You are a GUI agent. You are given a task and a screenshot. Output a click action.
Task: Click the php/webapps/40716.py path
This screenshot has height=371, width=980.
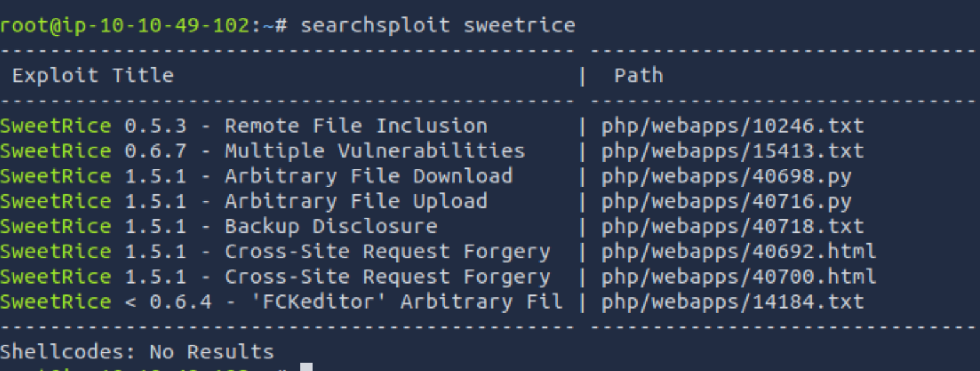[726, 201]
